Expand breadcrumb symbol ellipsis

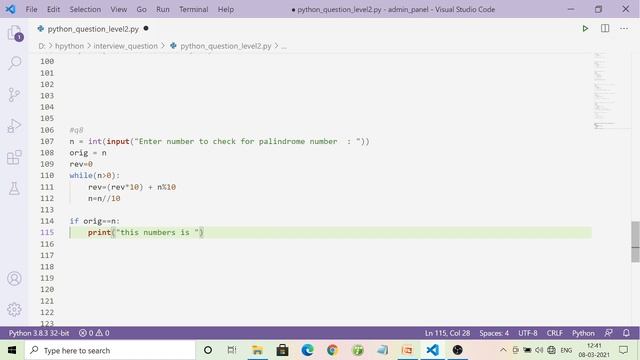pos(284,47)
